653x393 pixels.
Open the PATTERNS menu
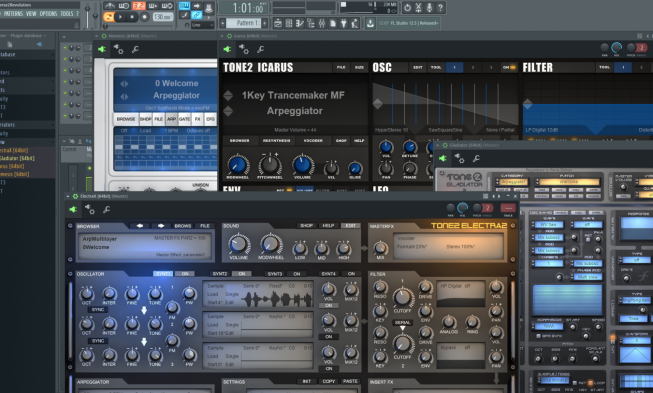coord(14,14)
